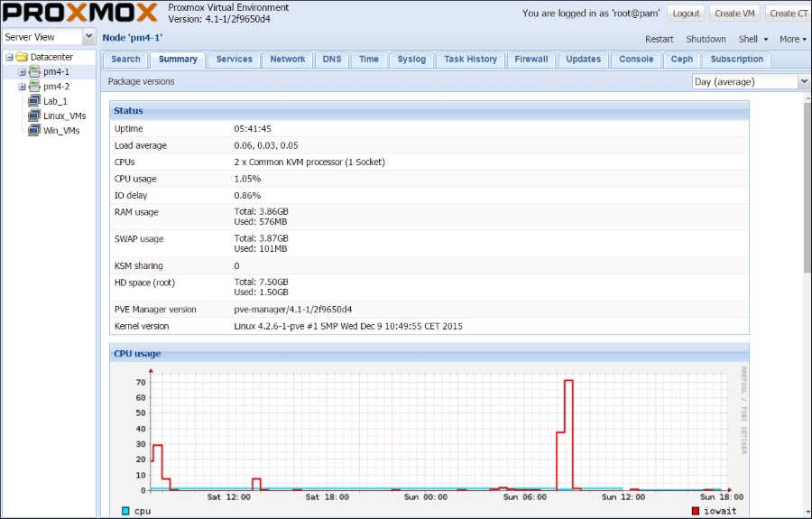812x519 pixels.
Task: Click the cyan cpu legend swatch
Action: [x=125, y=511]
